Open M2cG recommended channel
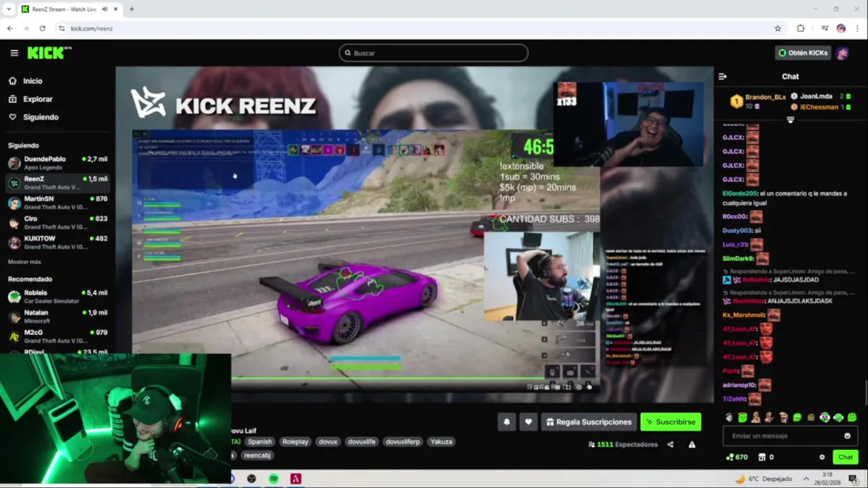Viewport: 868px width, 488px height. tap(57, 336)
